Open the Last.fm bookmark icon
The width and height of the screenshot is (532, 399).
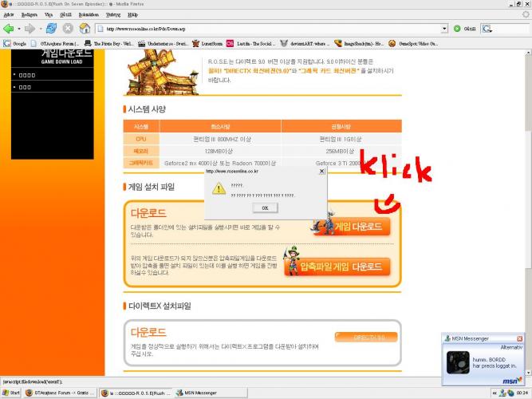[x=230, y=43]
